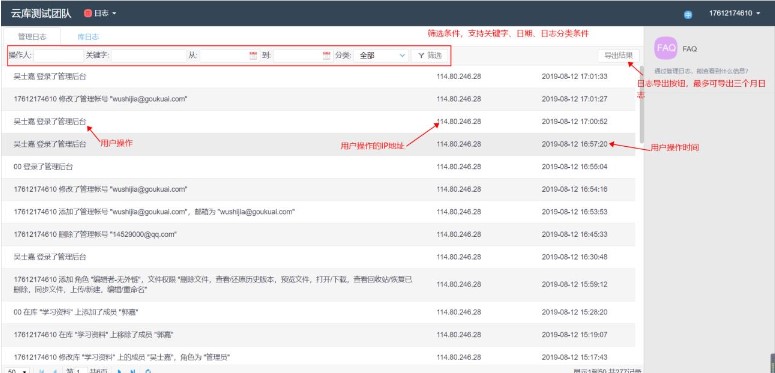Click the timestamp 2019-08-12 17:00:52
This screenshot has height=373, width=775.
(574, 122)
